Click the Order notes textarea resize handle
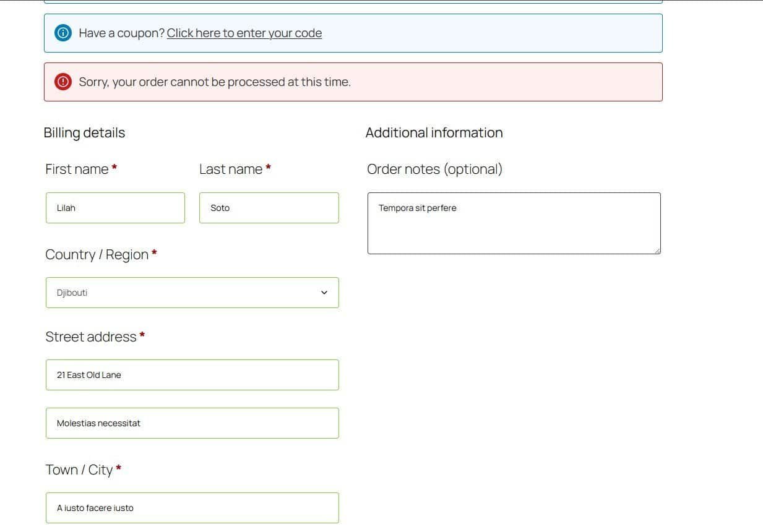 tap(657, 251)
